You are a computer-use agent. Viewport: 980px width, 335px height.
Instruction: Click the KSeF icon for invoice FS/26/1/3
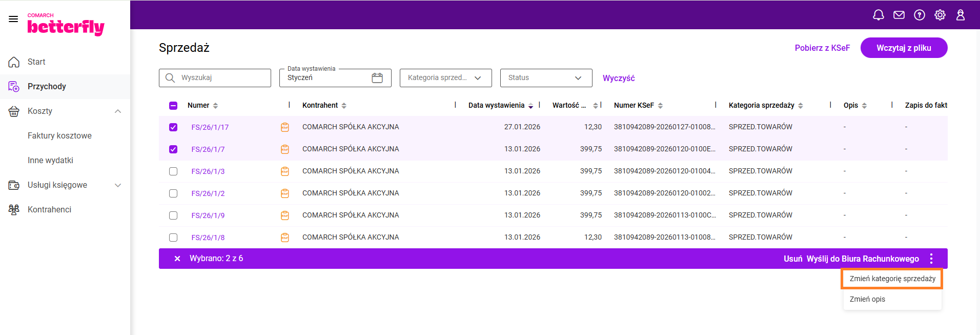click(x=285, y=171)
